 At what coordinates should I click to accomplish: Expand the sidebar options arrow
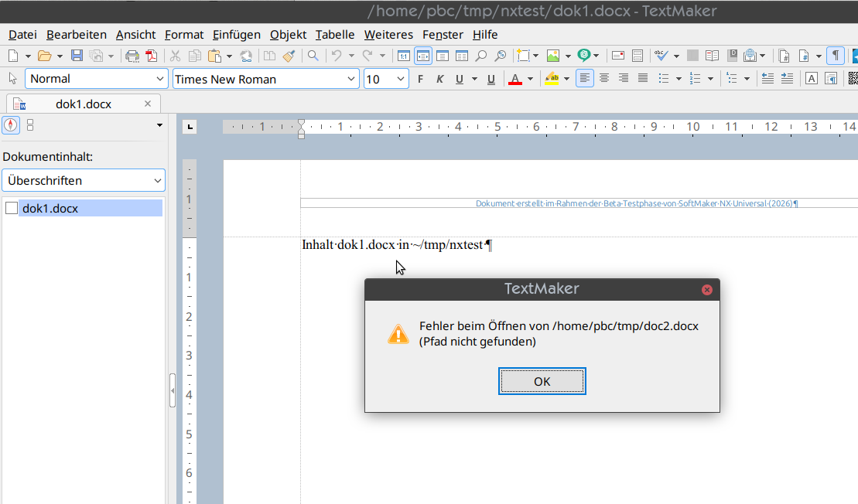[x=160, y=125]
